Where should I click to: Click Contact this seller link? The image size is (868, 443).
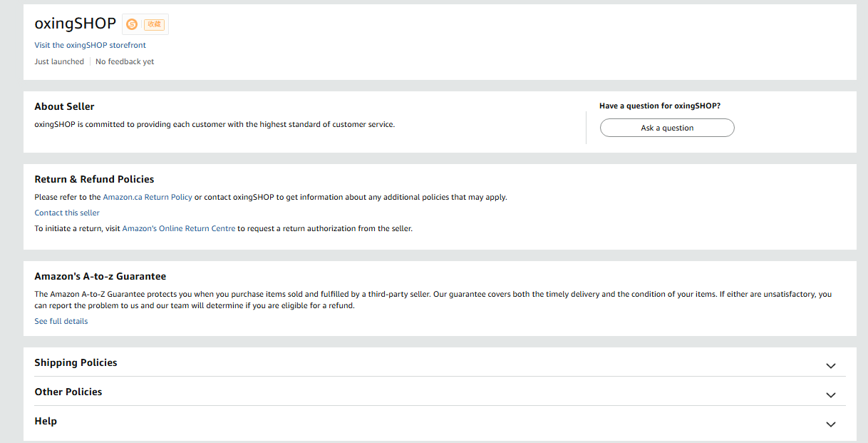pos(67,213)
